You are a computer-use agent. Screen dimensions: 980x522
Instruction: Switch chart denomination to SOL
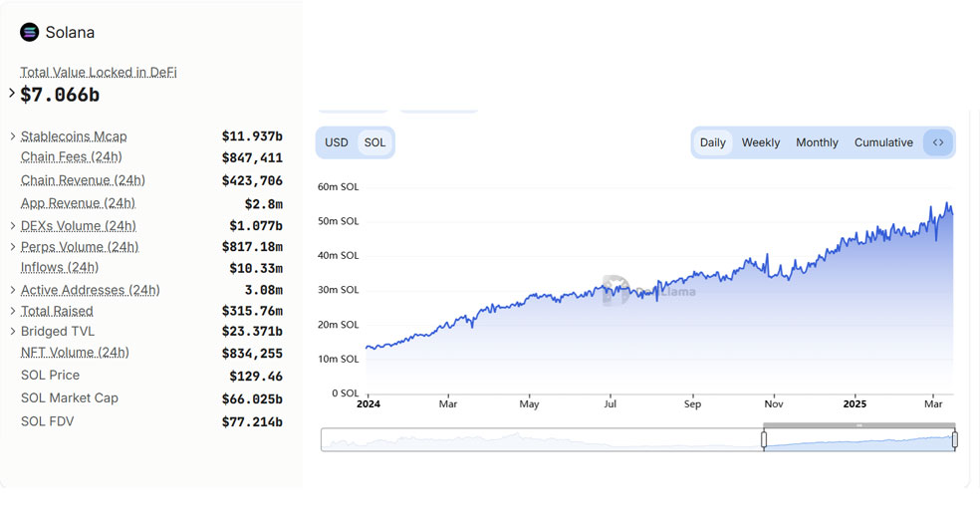tap(375, 142)
